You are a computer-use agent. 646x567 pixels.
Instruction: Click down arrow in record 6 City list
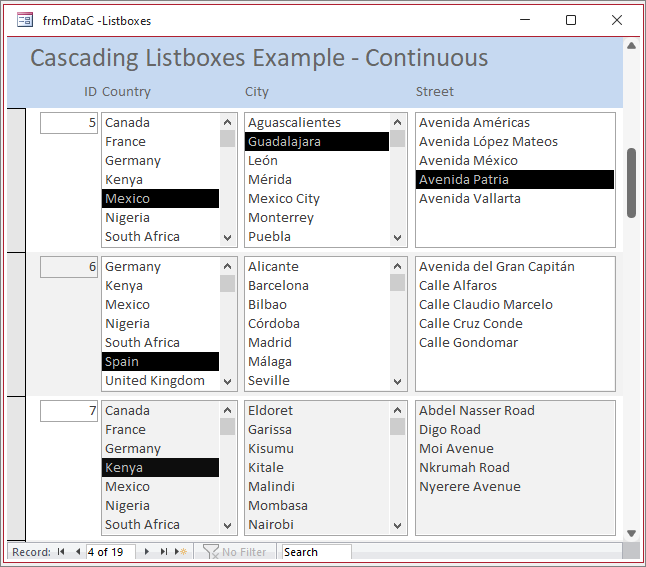[x=397, y=382]
